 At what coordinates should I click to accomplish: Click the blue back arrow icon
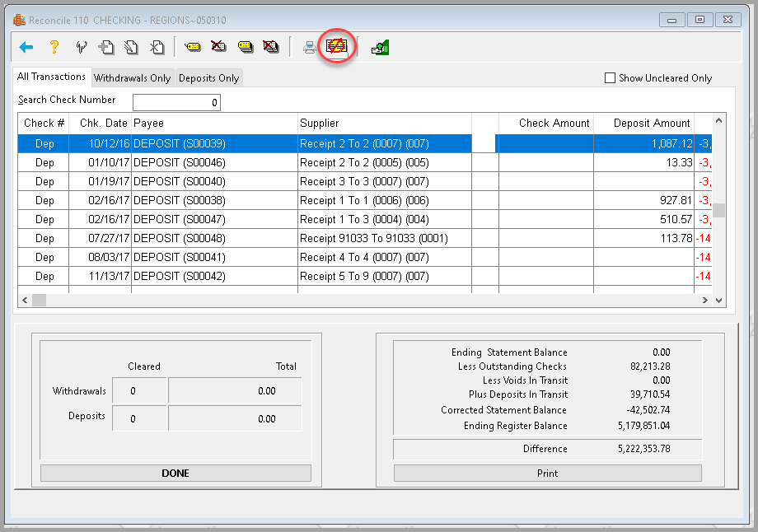pyautogui.click(x=26, y=48)
